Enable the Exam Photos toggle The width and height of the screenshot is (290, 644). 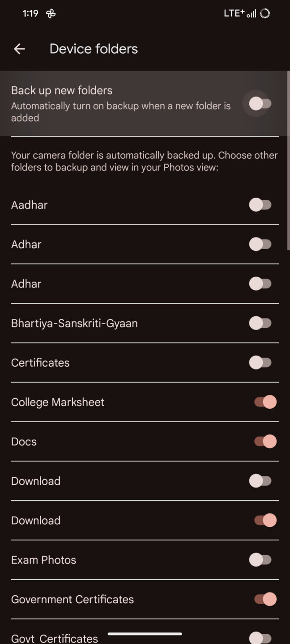pyautogui.click(x=260, y=559)
